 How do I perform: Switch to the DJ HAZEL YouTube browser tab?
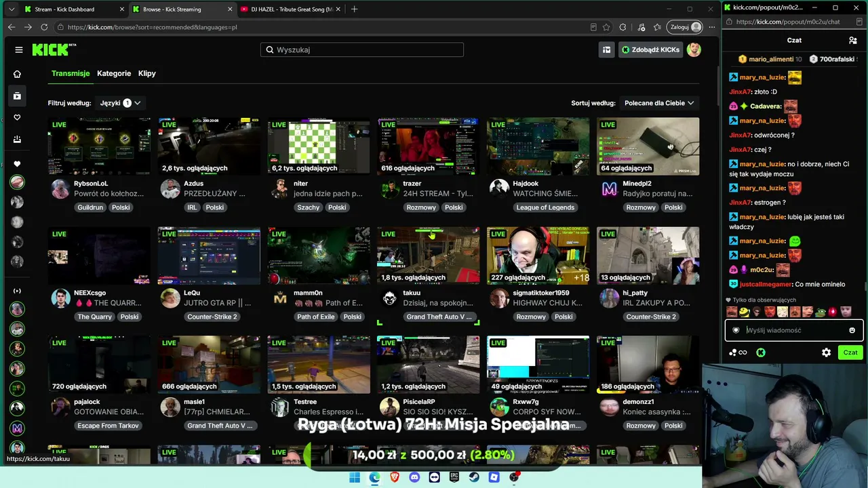(x=290, y=9)
